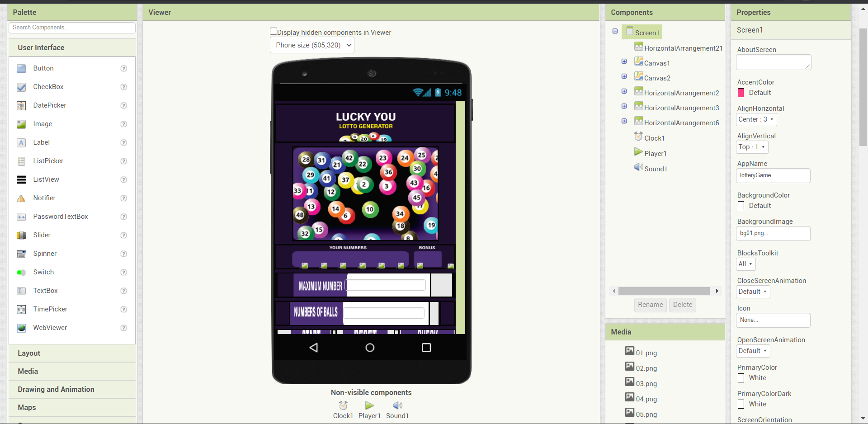Open the Maps palette section
Screen dimensions: 868x424
point(72,408)
